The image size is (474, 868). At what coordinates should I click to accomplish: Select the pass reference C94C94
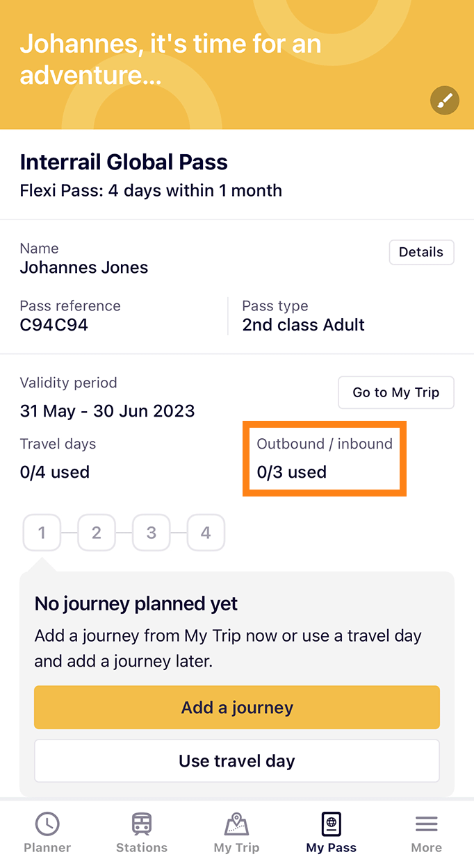click(x=54, y=324)
